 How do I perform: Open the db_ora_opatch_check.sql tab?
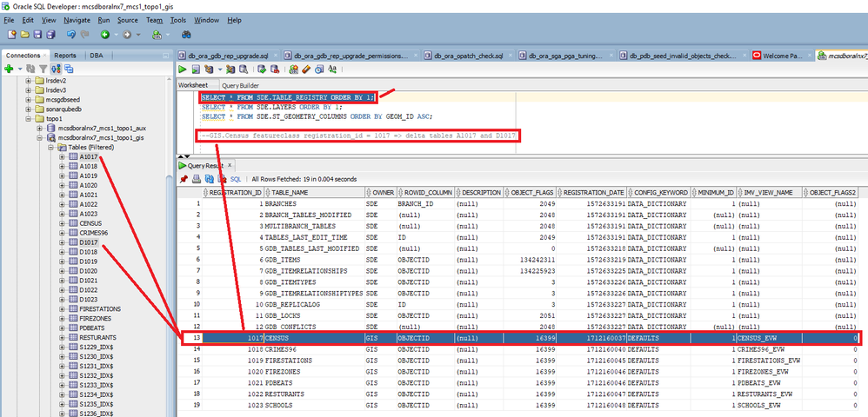469,56
